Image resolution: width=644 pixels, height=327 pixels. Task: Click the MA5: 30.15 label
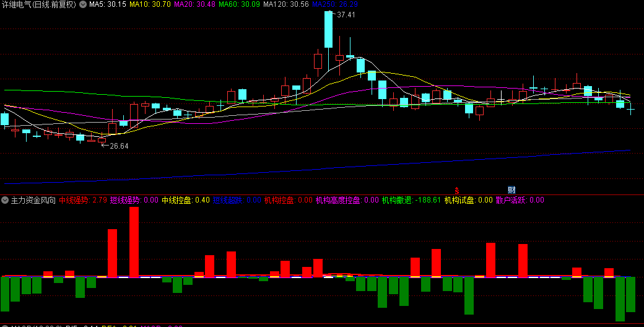(108, 4)
